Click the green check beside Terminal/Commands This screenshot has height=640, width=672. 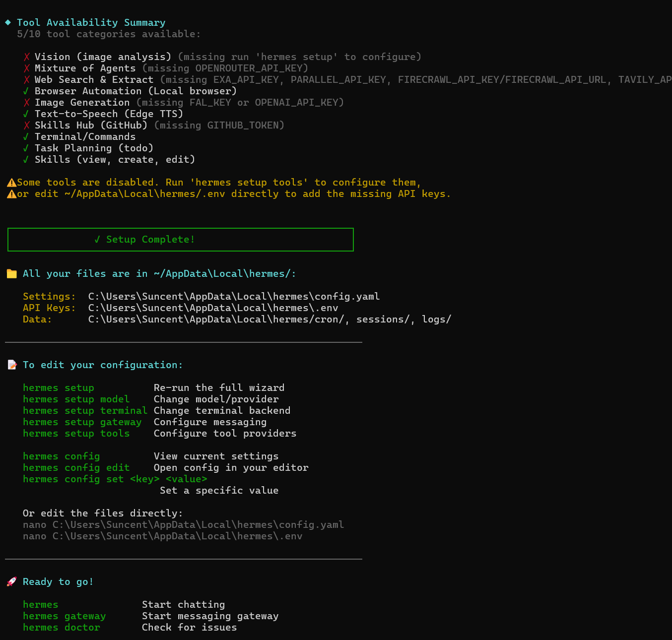tap(26, 137)
